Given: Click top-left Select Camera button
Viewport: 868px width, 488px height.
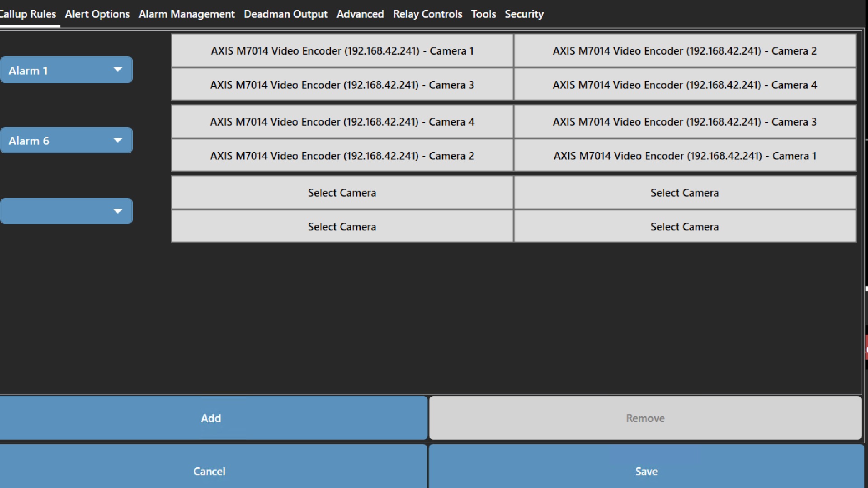Looking at the screenshot, I should tap(342, 192).
